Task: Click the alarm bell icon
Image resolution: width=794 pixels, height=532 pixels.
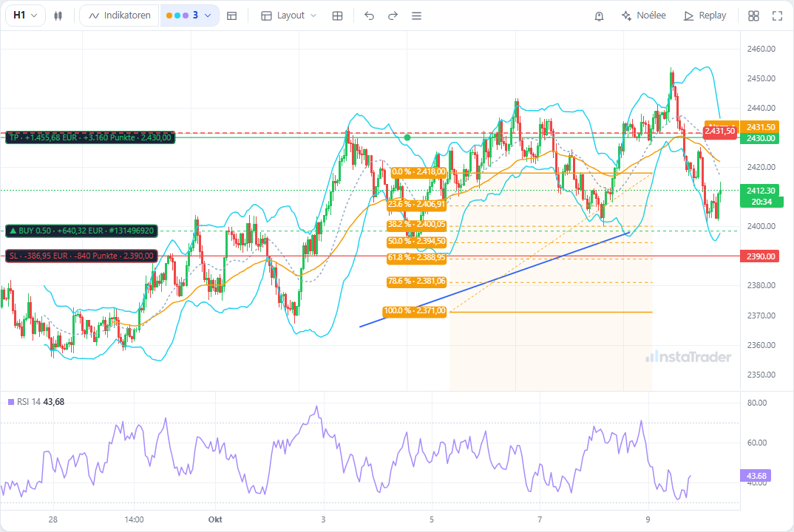Action: [599, 16]
